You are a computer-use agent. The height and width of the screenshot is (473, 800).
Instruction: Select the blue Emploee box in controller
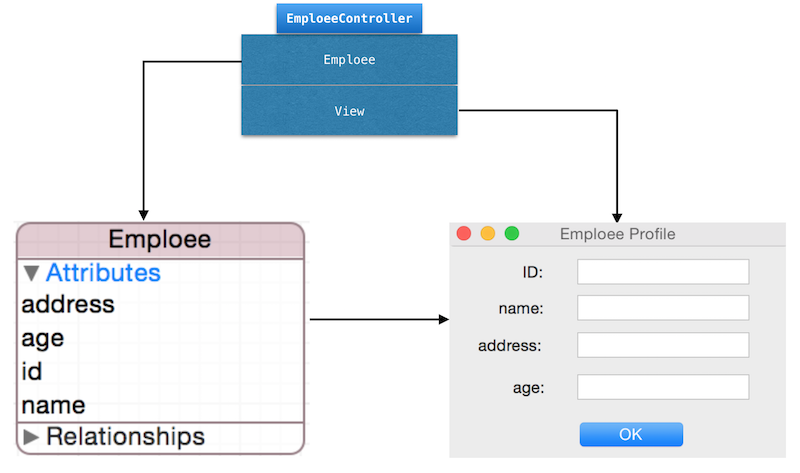click(x=349, y=60)
